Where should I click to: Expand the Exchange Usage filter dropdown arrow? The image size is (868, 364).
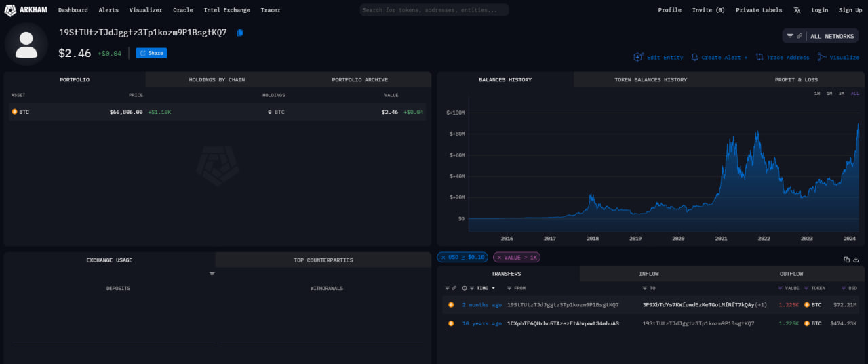click(x=212, y=274)
